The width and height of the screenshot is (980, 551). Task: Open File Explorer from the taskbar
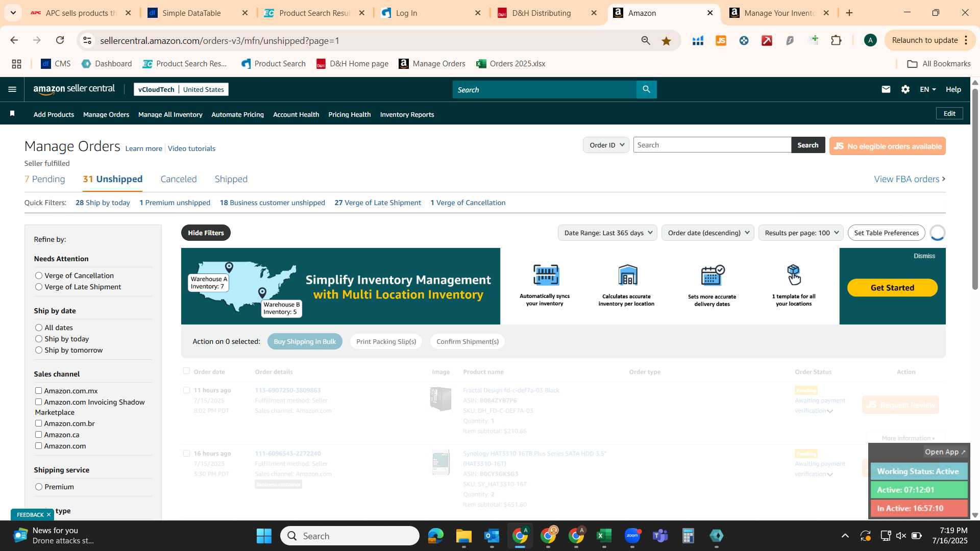pos(463,536)
